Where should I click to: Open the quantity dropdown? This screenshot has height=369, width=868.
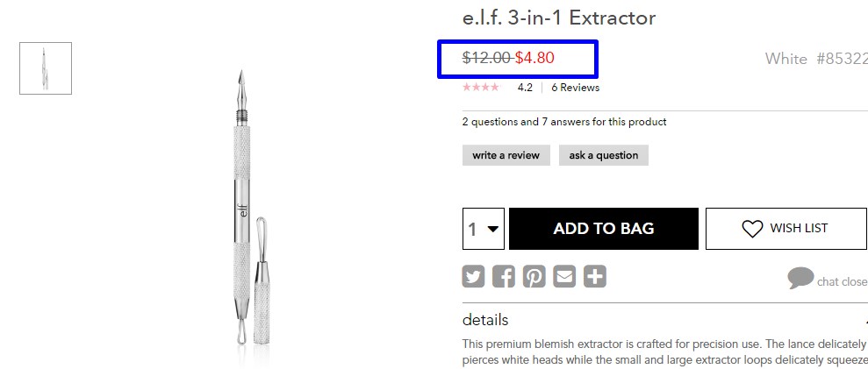click(x=484, y=229)
